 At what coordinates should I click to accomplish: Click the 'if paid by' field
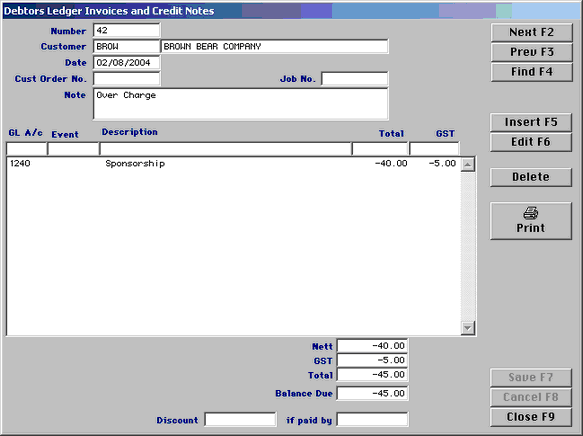click(x=372, y=420)
